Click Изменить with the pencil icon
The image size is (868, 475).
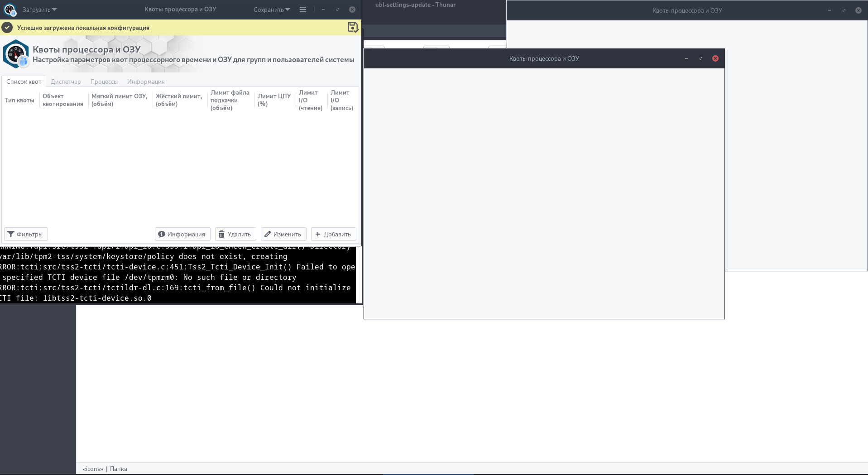(x=283, y=234)
